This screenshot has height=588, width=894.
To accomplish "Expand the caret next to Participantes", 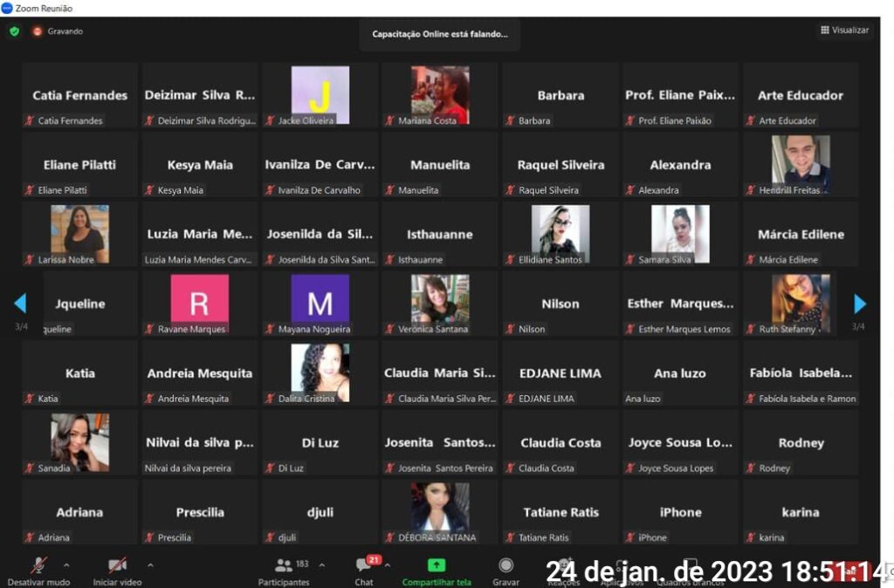I will click(x=322, y=564).
